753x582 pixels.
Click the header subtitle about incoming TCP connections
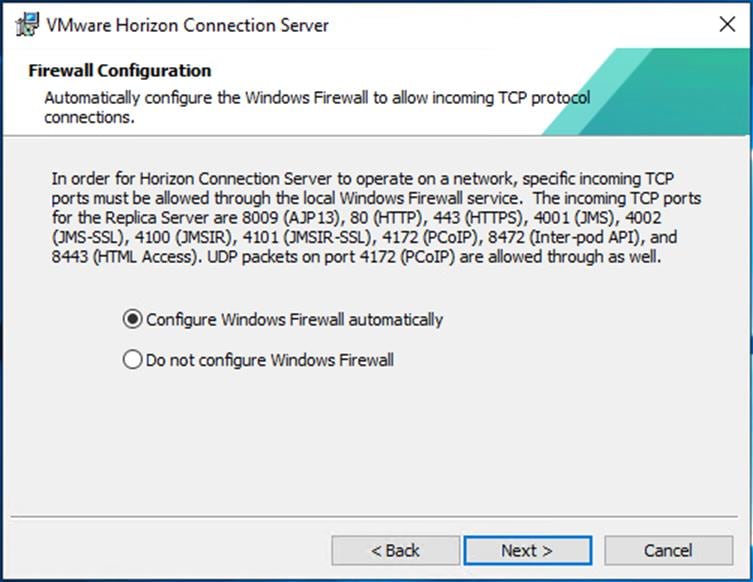pos(316,107)
